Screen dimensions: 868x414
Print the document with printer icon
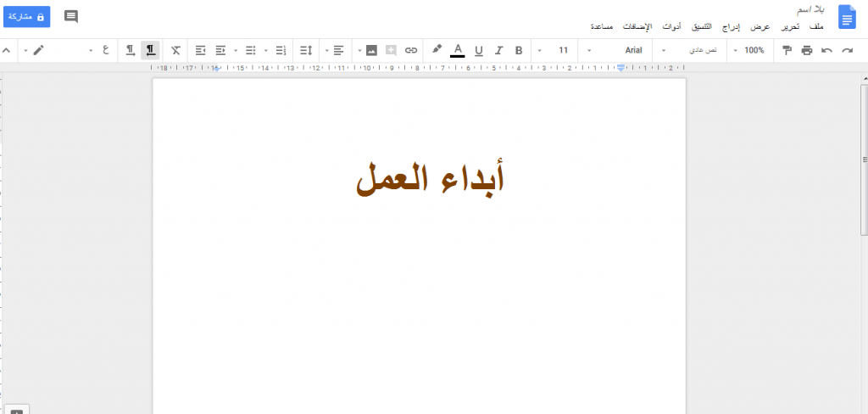[807, 50]
